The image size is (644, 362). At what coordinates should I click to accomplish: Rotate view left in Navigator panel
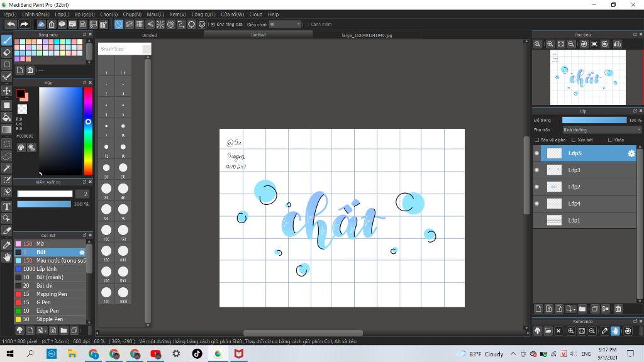click(x=584, y=44)
